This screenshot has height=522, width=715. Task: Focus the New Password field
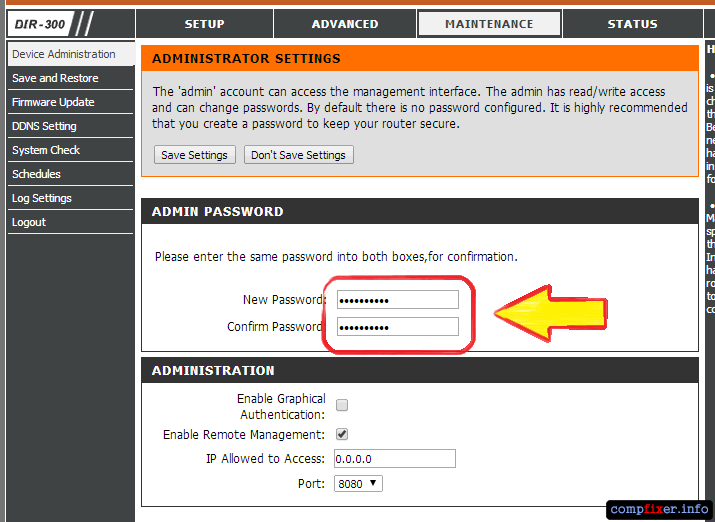click(x=398, y=300)
